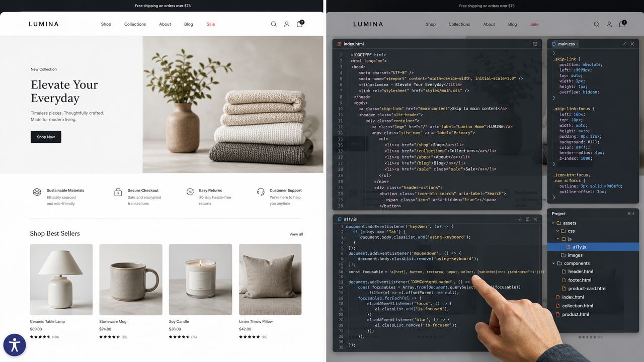The height and width of the screenshot is (362, 644).
Task: Click the Easy Returns icon
Action: (190, 192)
